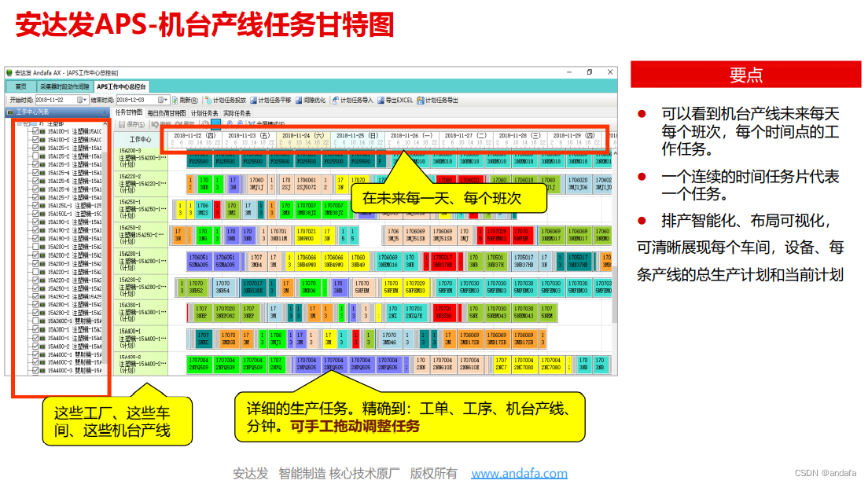The width and height of the screenshot is (868, 484).
Task: Open the www.andafa.com link
Action: 519,474
